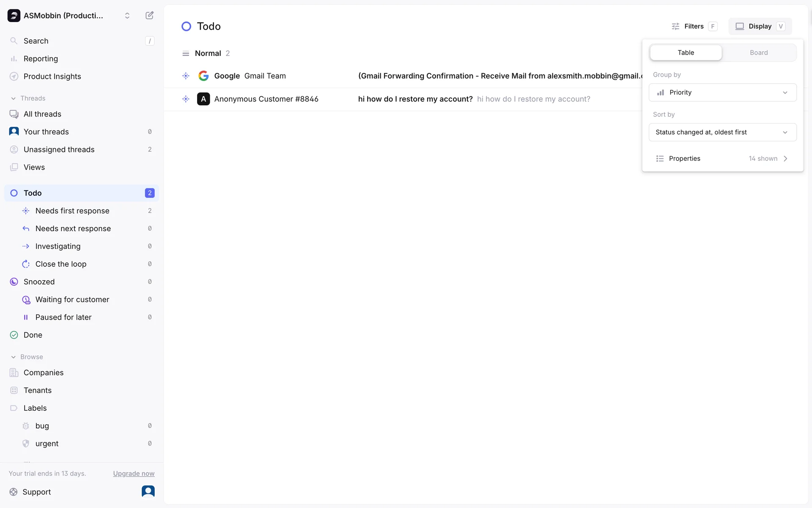The width and height of the screenshot is (812, 508).
Task: Open the Sort by Status changed dropdown
Action: [722, 132]
